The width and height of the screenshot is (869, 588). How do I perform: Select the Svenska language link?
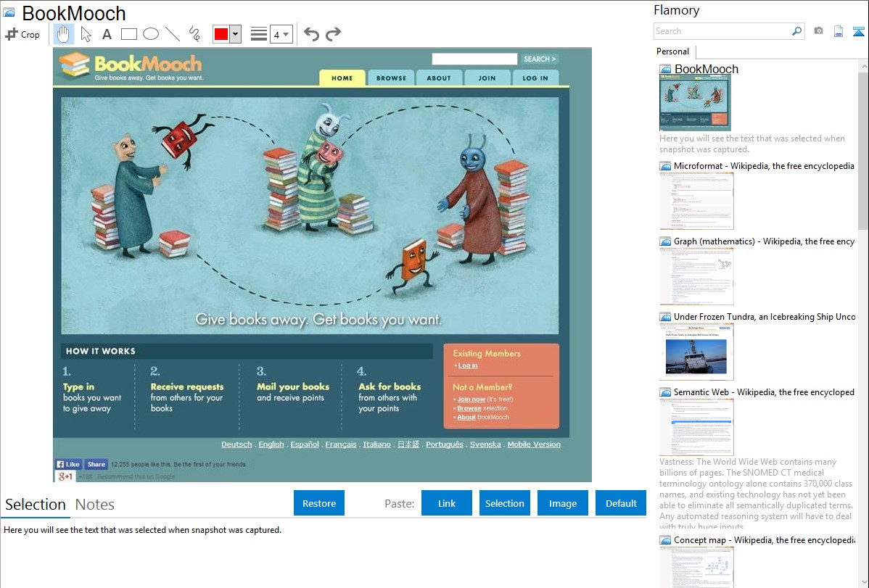click(485, 444)
